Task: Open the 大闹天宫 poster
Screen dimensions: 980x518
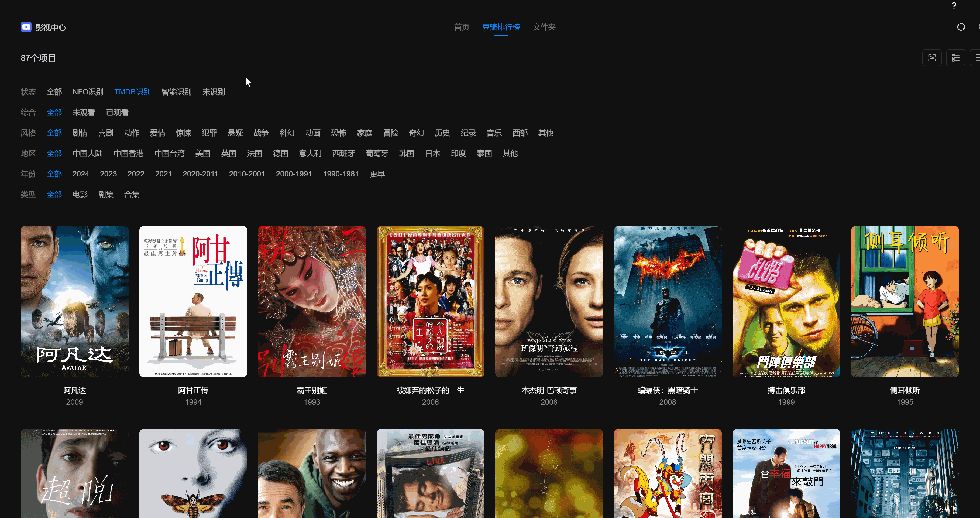Action: pyautogui.click(x=668, y=473)
